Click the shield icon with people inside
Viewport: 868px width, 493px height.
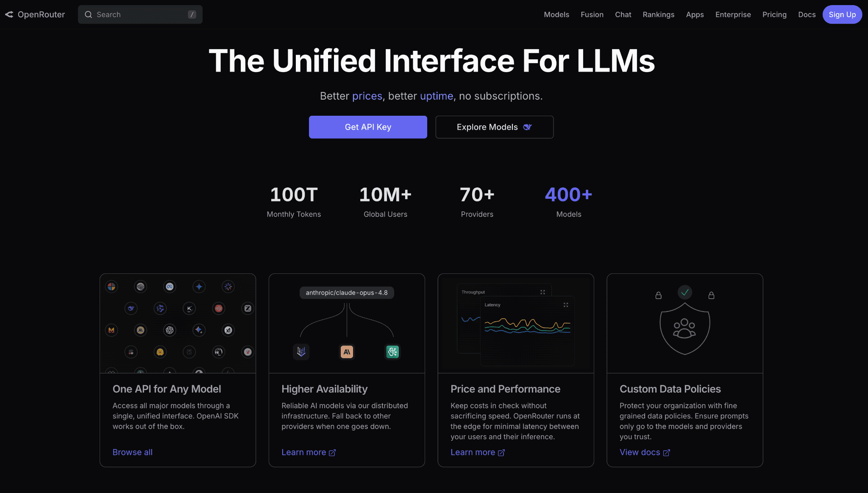point(685,329)
